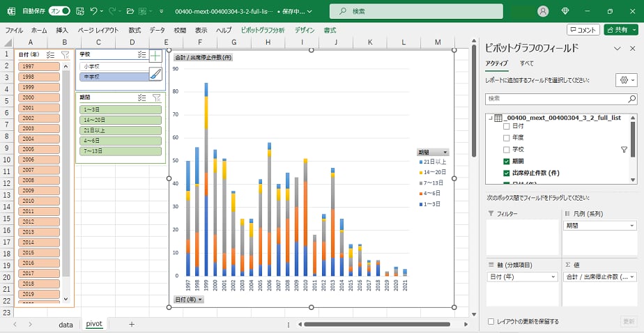The width and height of the screenshot is (644, 333).
Task: Click multi-select icon in 期間 slicer
Action: 141,98
